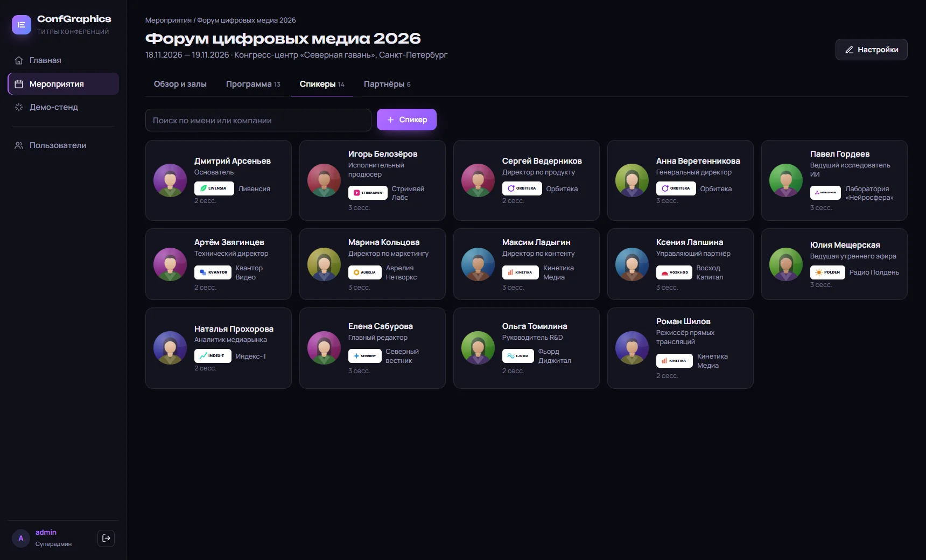
Task: Open Главная in the sidebar
Action: [x=63, y=60]
